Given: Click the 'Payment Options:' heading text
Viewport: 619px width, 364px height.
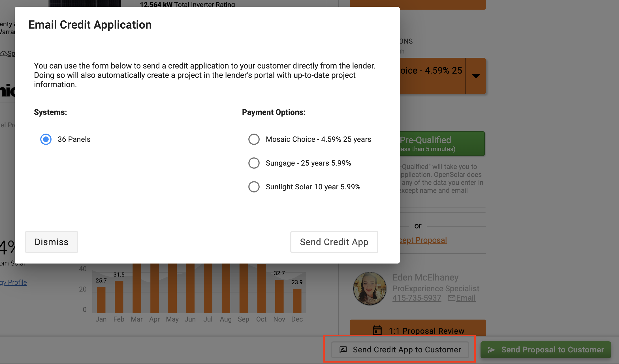Looking at the screenshot, I should [x=274, y=112].
